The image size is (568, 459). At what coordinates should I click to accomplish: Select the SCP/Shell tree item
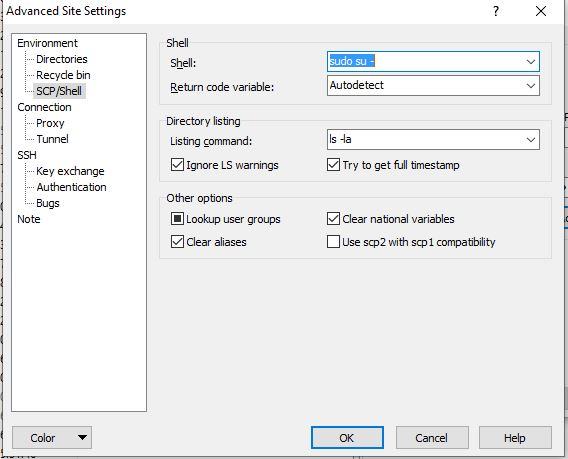(x=59, y=91)
